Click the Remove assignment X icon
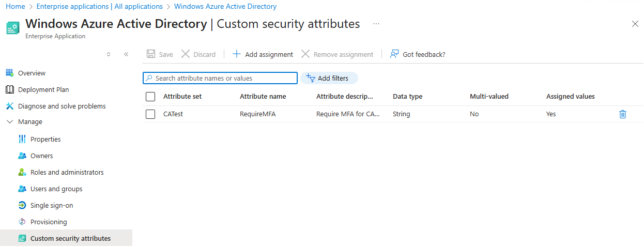644x247 pixels. (x=305, y=54)
